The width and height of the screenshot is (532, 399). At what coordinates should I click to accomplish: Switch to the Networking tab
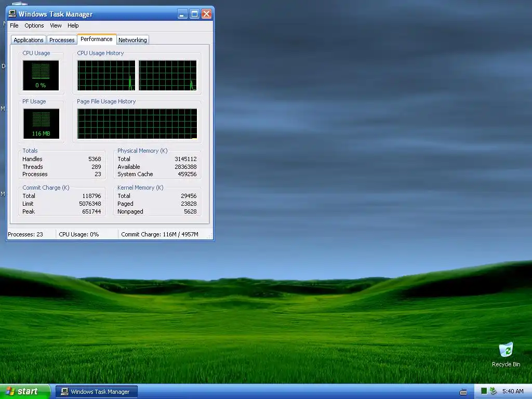(132, 40)
